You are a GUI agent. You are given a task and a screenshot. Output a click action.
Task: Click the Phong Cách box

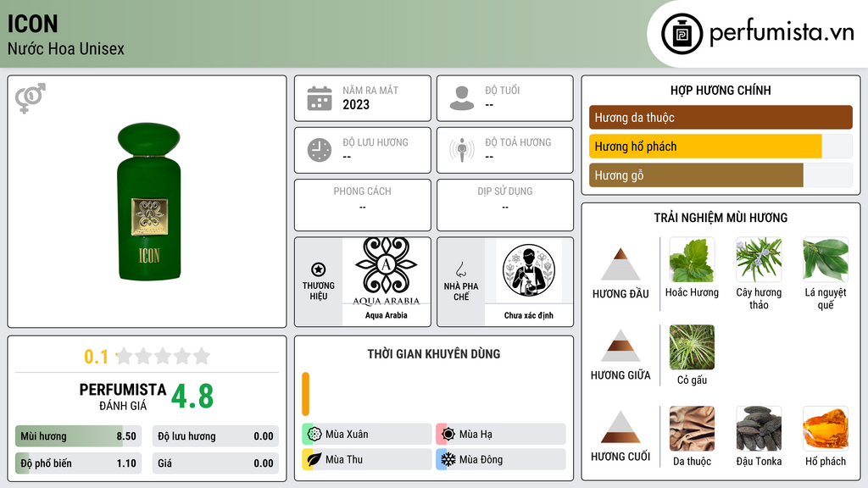pos(363,205)
